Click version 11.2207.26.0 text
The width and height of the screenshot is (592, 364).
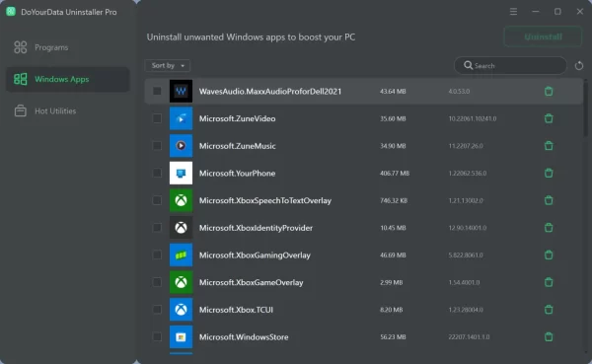click(466, 146)
